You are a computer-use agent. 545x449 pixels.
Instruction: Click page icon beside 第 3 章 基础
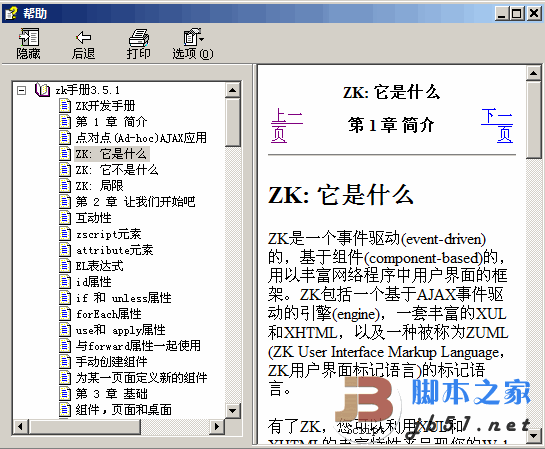click(x=65, y=394)
